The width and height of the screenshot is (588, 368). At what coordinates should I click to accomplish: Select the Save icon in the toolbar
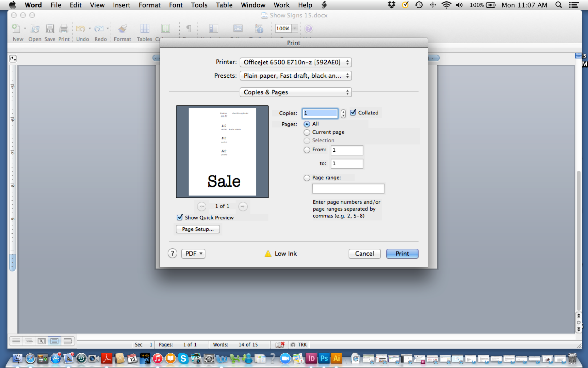click(x=50, y=29)
